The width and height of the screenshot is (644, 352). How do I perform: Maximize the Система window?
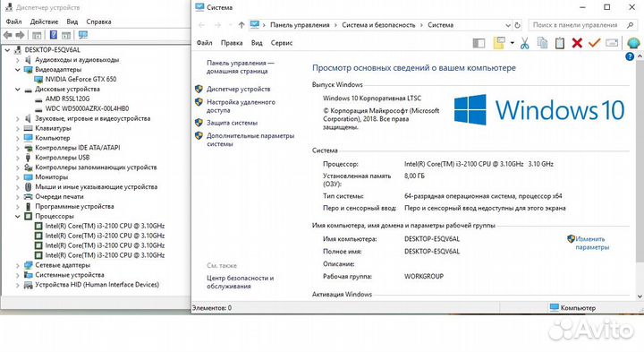607,7
